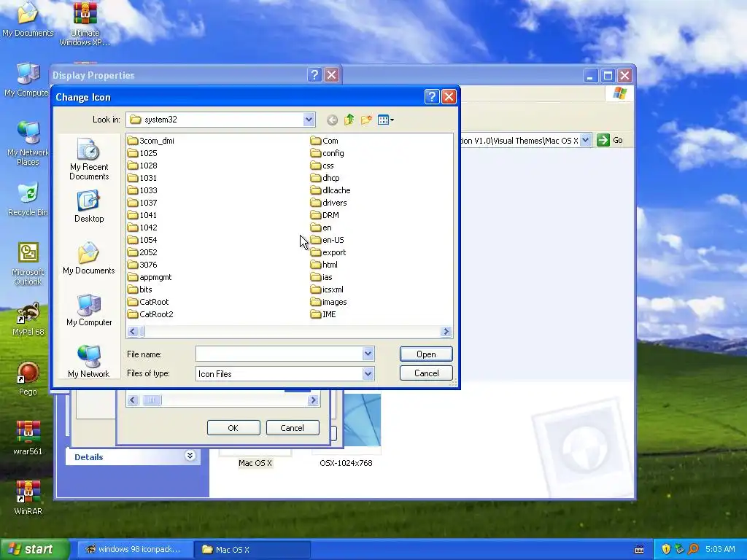The height and width of the screenshot is (560, 747).
Task: Click the Start button
Action: coord(35,549)
